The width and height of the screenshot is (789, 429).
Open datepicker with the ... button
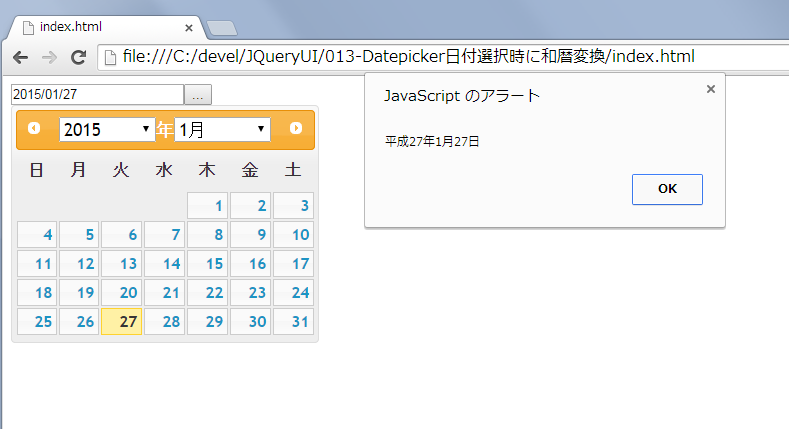point(198,95)
